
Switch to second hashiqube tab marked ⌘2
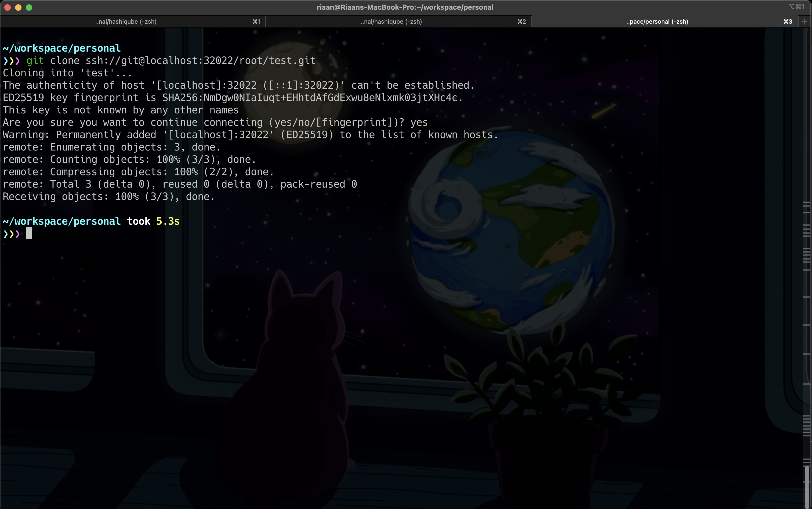point(398,21)
